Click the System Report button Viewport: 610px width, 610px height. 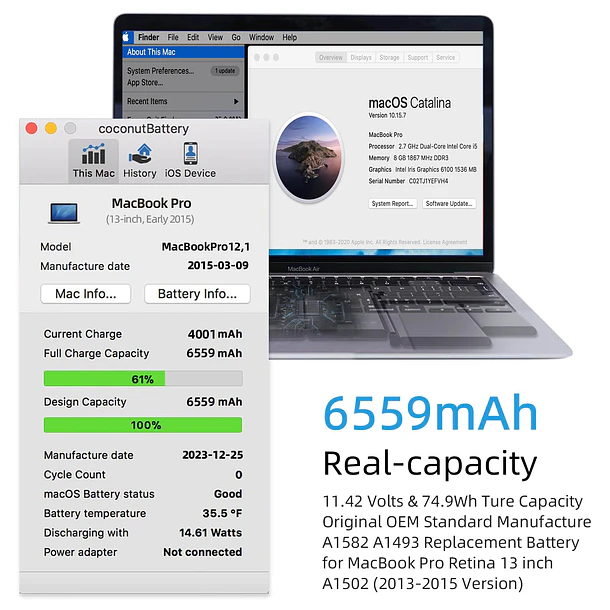click(x=392, y=203)
